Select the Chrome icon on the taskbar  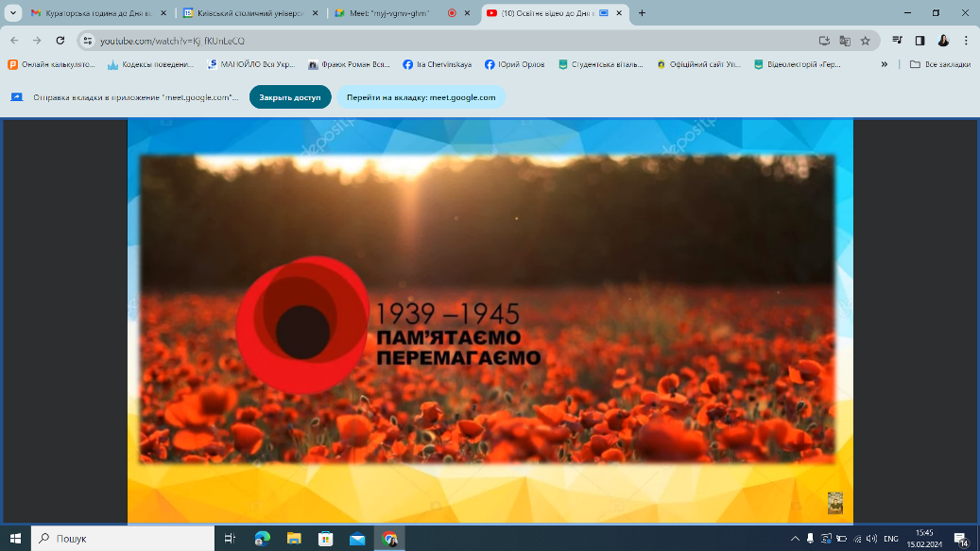click(x=390, y=538)
